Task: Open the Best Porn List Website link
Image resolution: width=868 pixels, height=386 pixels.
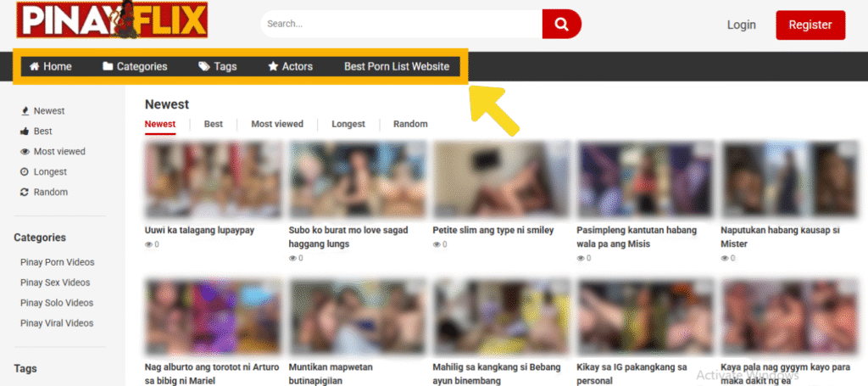Action: pyautogui.click(x=397, y=66)
